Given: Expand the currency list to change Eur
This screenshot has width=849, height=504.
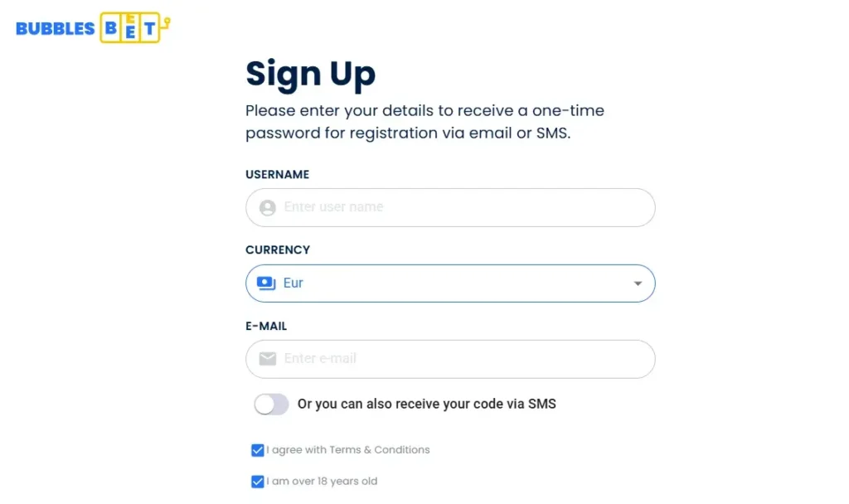Looking at the screenshot, I should tap(450, 283).
